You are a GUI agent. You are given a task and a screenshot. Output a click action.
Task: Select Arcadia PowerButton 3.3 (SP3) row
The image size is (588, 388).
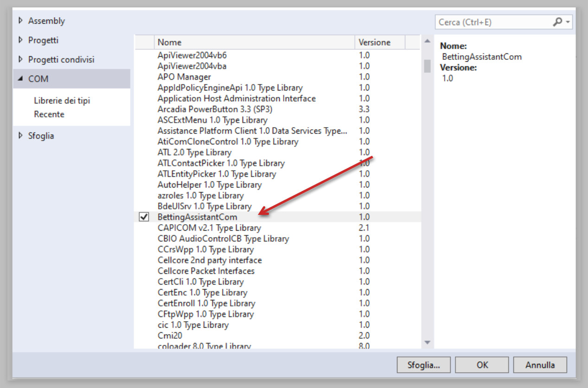[215, 109]
